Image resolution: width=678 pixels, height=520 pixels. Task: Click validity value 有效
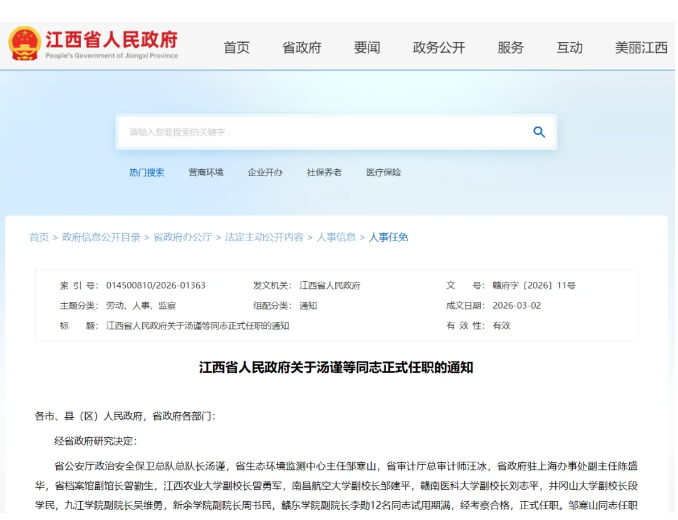501,325
